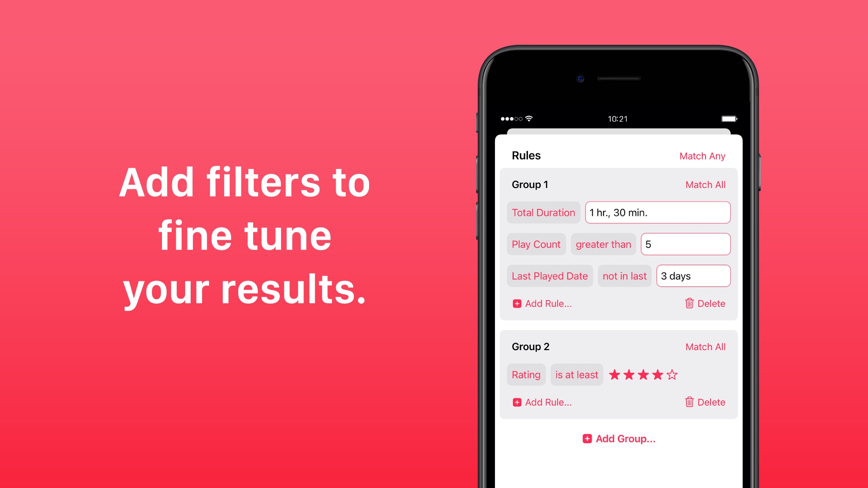
Task: Edit the Play Count input field value
Action: (685, 244)
